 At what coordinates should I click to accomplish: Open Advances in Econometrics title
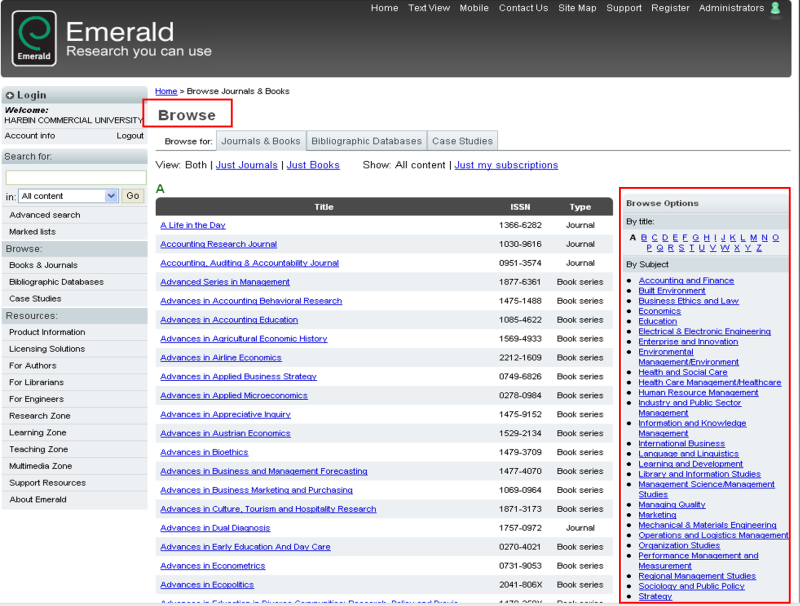tap(213, 566)
